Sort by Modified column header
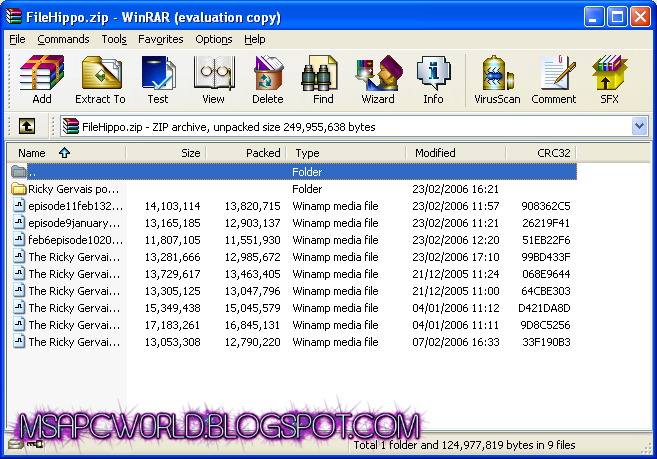Screen dimensions: 657x459 (x=456, y=153)
